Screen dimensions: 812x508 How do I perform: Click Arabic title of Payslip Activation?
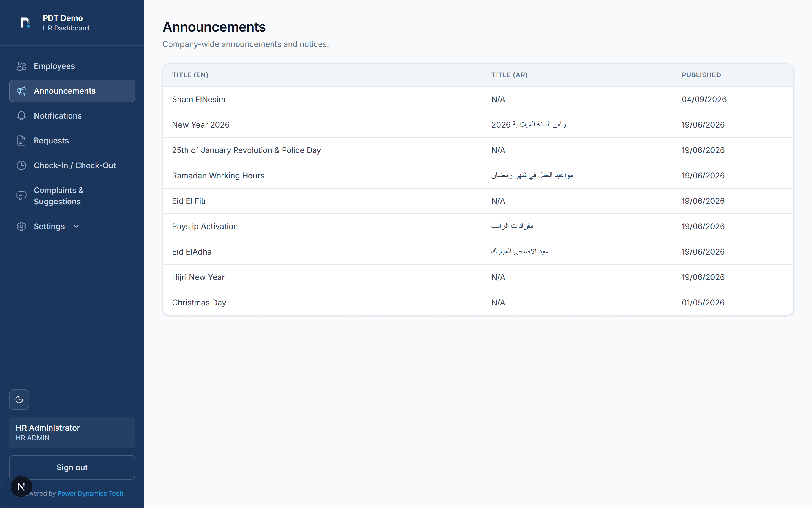(512, 226)
